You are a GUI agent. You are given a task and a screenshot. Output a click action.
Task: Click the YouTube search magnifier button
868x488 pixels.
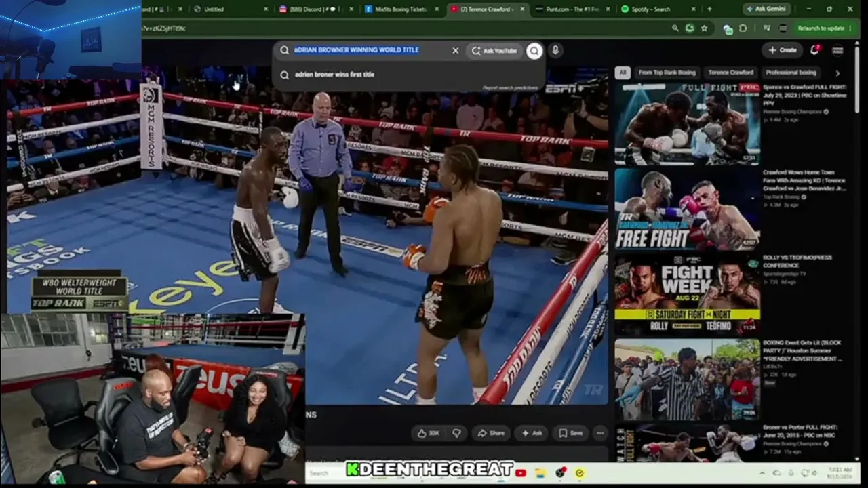(x=534, y=51)
